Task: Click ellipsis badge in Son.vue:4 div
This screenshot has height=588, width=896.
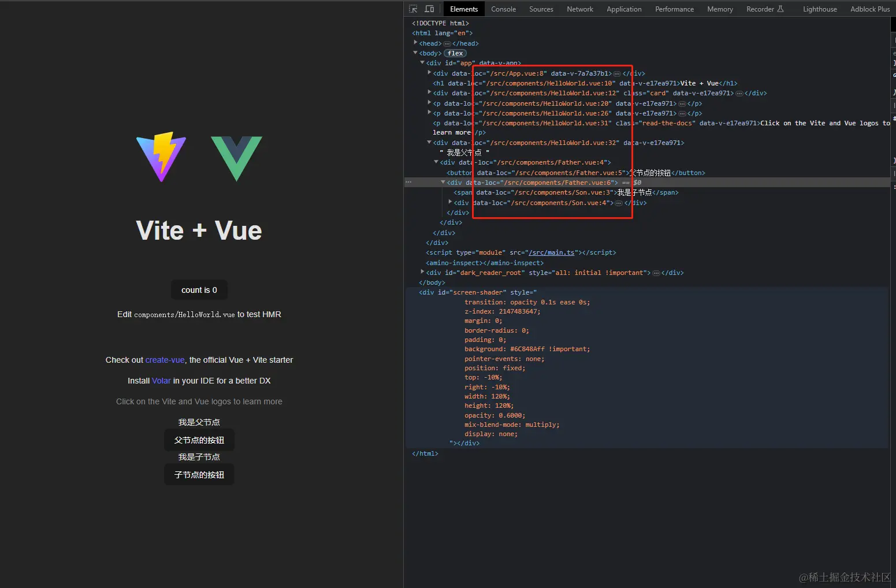Action: point(619,203)
